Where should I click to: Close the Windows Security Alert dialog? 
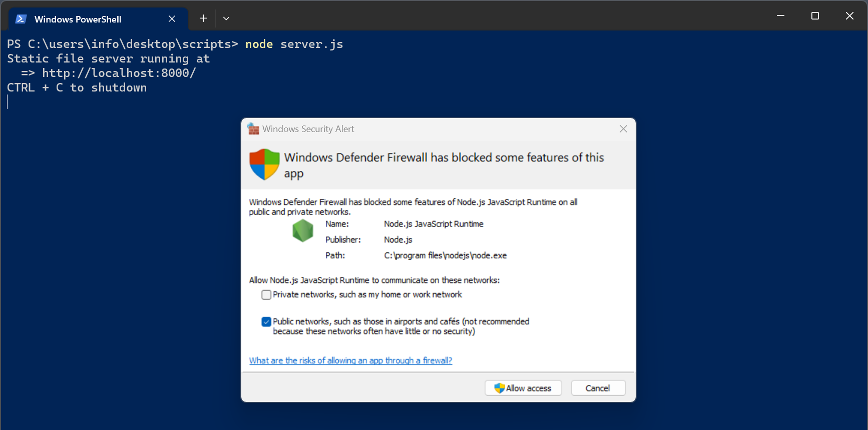coord(623,129)
